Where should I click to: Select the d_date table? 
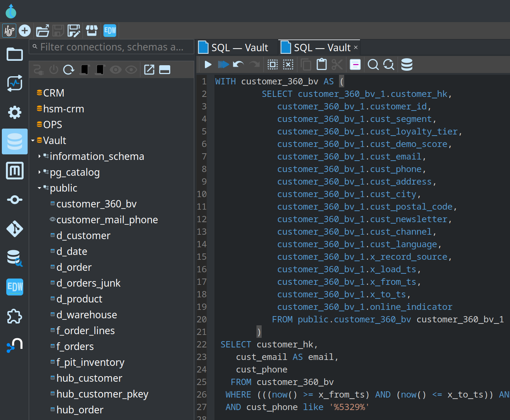72,251
